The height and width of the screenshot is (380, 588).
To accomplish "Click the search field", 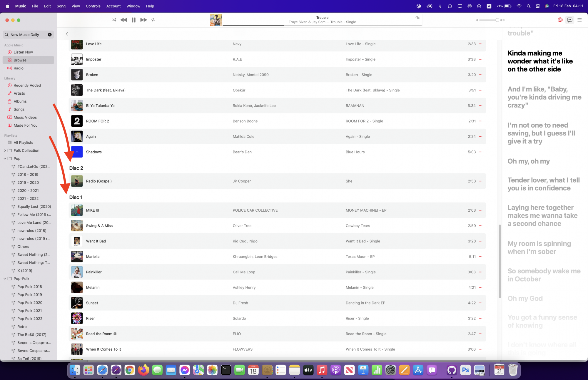I will [x=28, y=35].
